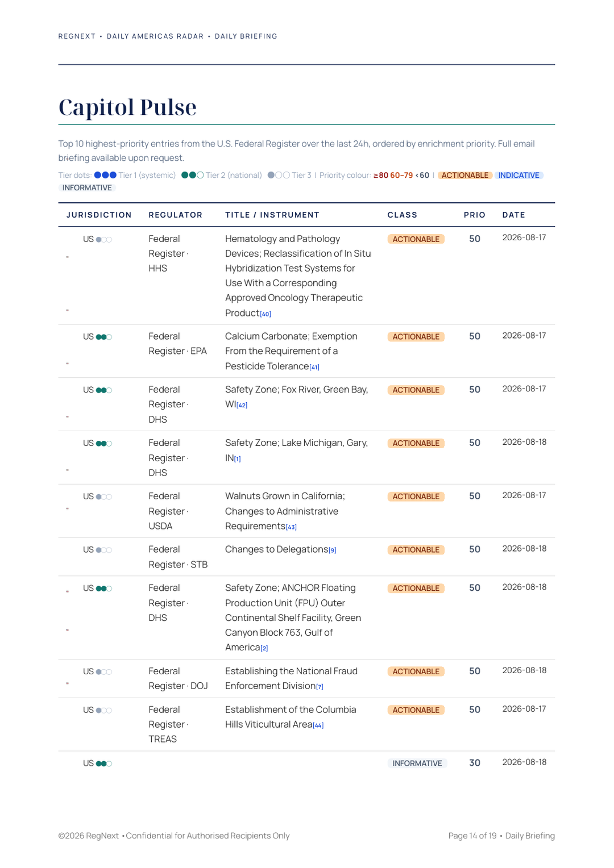Open footnote link [2] for ANCHOR Floating entry
Image resolution: width=614 pixels, height=868 pixels.
264,648
